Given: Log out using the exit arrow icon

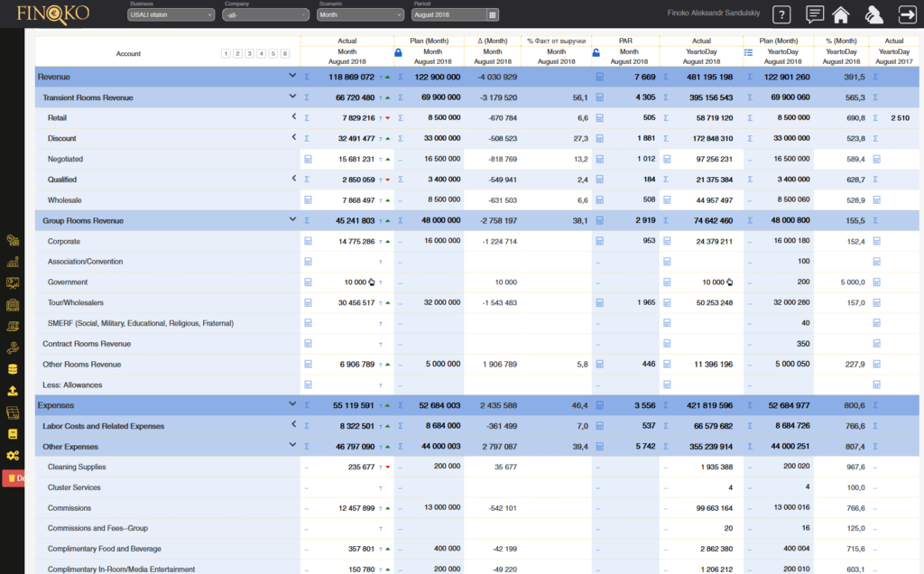Looking at the screenshot, I should [x=906, y=14].
